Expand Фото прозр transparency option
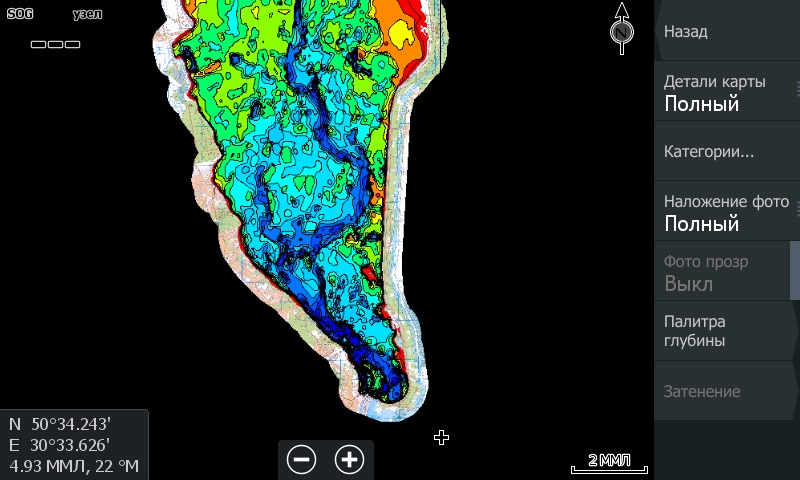 (726, 272)
